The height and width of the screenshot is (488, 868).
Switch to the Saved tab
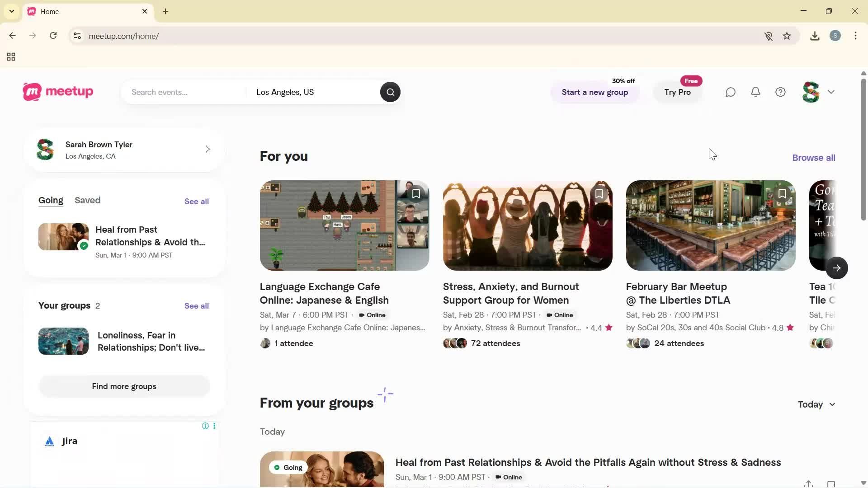point(87,200)
